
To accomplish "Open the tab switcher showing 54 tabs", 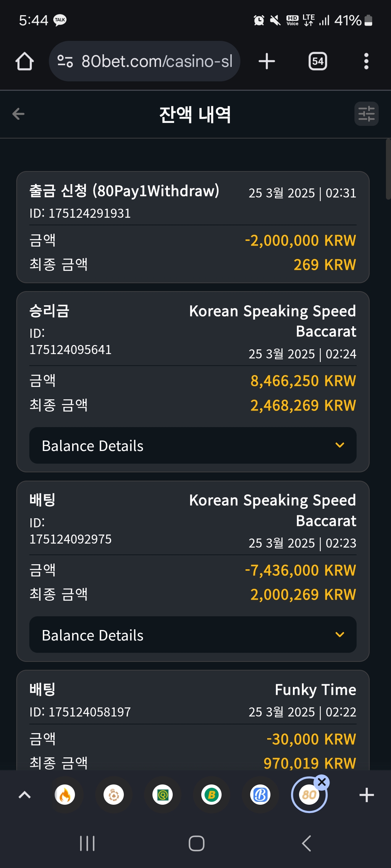I will 318,61.
